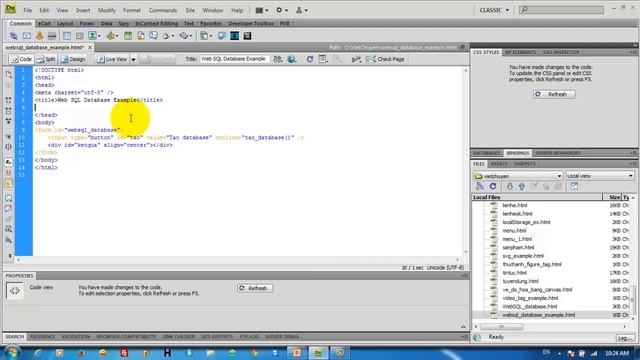Open Extend Dreamweaver gear menu

coord(282,10)
